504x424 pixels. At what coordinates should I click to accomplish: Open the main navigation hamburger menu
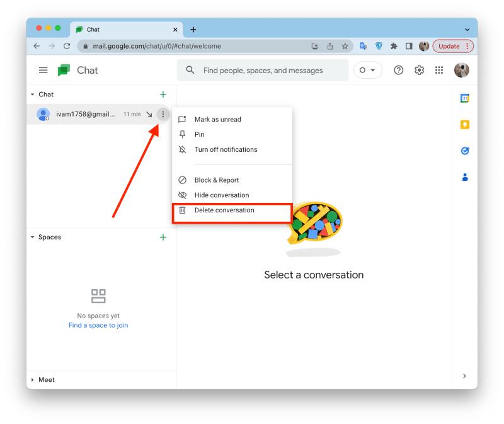43,70
